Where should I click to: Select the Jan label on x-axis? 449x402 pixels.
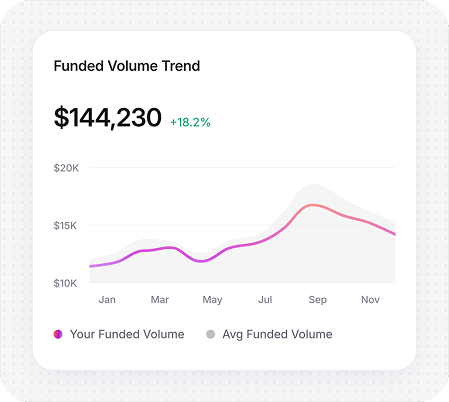click(x=107, y=300)
